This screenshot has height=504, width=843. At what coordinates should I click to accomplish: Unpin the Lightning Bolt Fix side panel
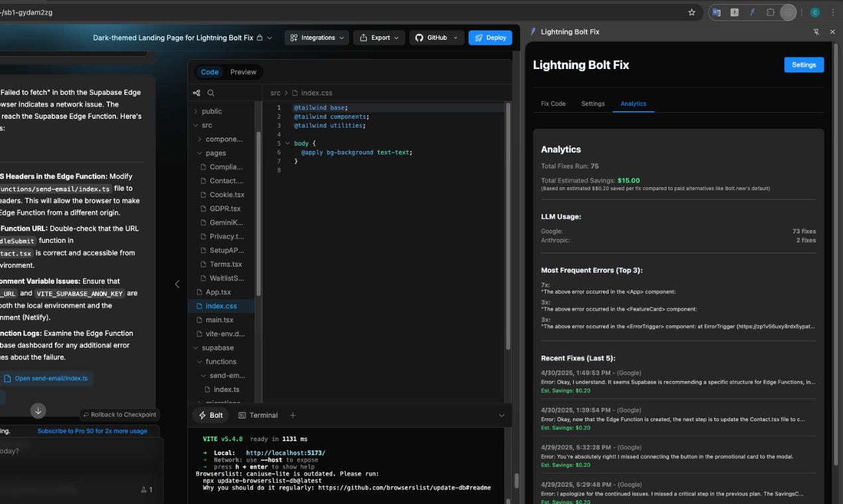tap(816, 32)
